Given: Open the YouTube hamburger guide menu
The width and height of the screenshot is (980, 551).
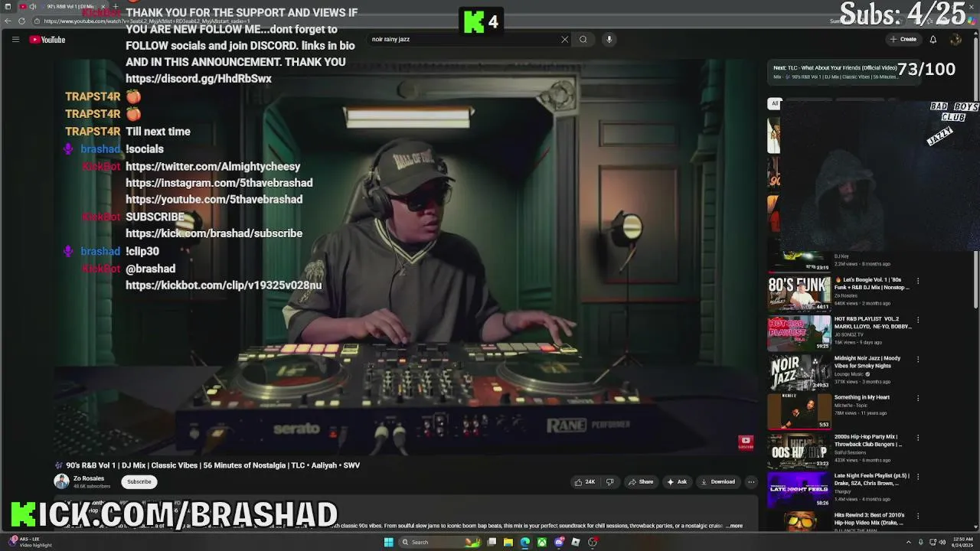Looking at the screenshot, I should coord(15,39).
